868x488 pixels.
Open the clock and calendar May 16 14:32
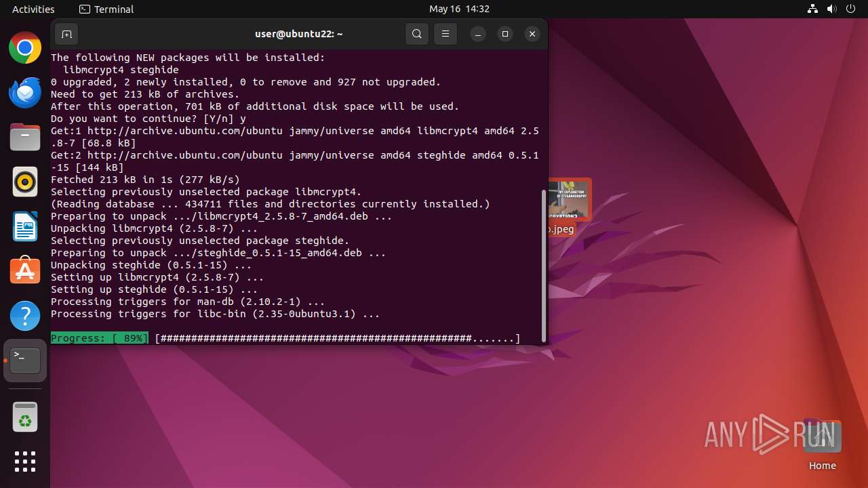tap(459, 9)
